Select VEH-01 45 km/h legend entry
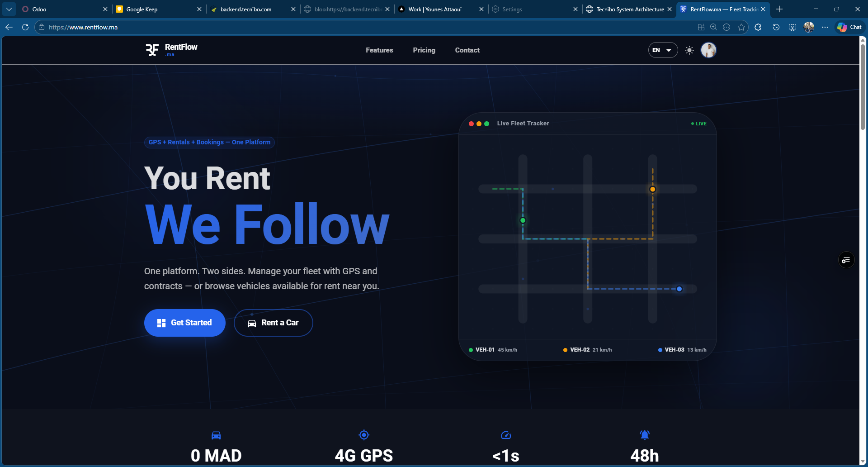 493,350
